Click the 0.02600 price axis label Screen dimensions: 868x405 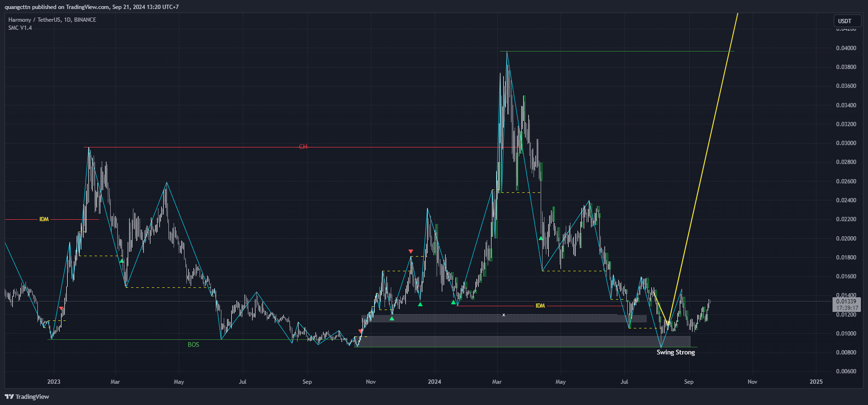click(x=846, y=181)
